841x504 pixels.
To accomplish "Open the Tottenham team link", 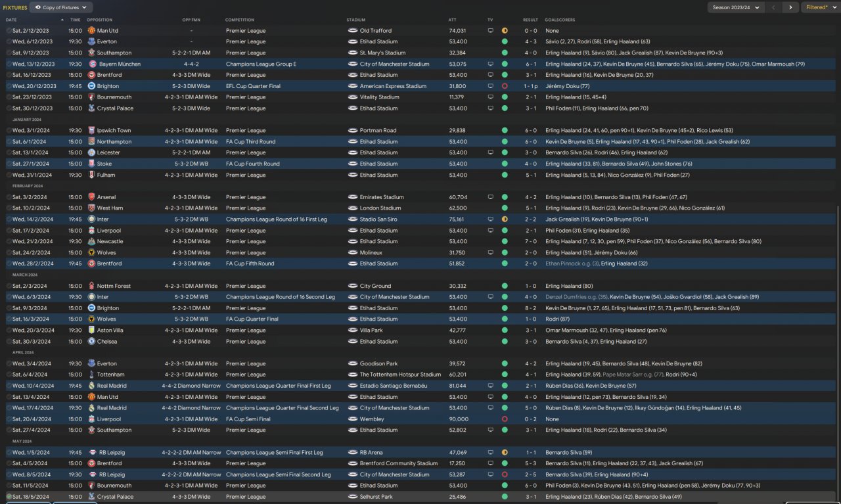I will tap(110, 375).
